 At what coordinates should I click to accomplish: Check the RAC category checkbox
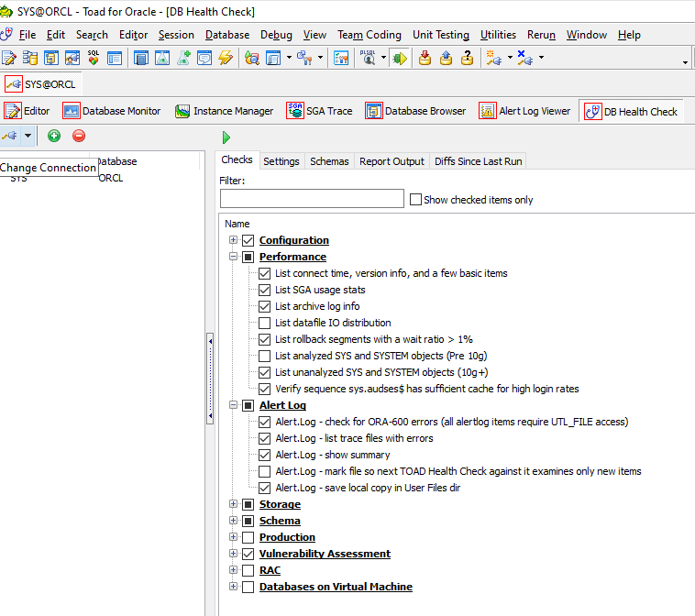248,570
